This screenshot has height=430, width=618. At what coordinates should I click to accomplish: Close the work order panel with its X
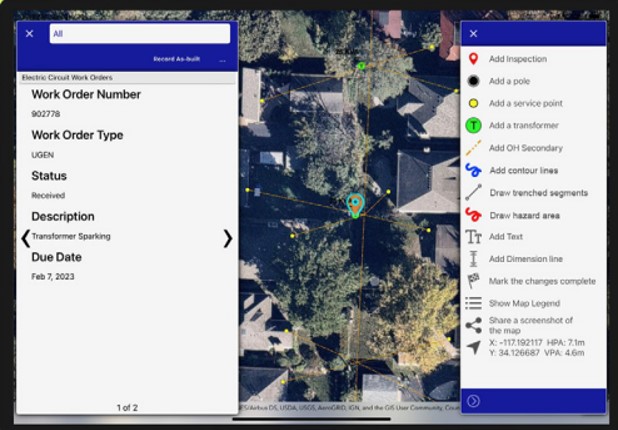point(29,34)
